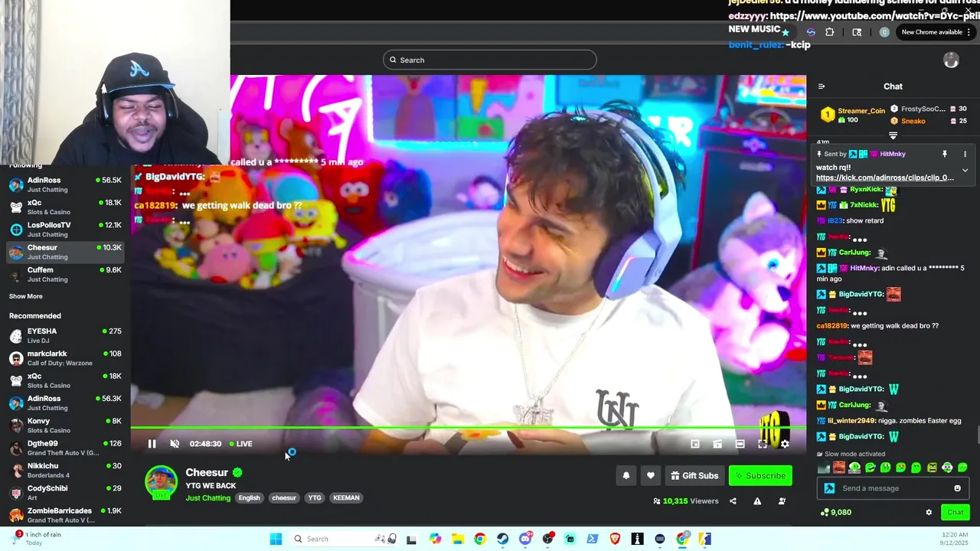Open pinned message three-dot menu
This screenshot has width=980, height=551.
(x=965, y=154)
